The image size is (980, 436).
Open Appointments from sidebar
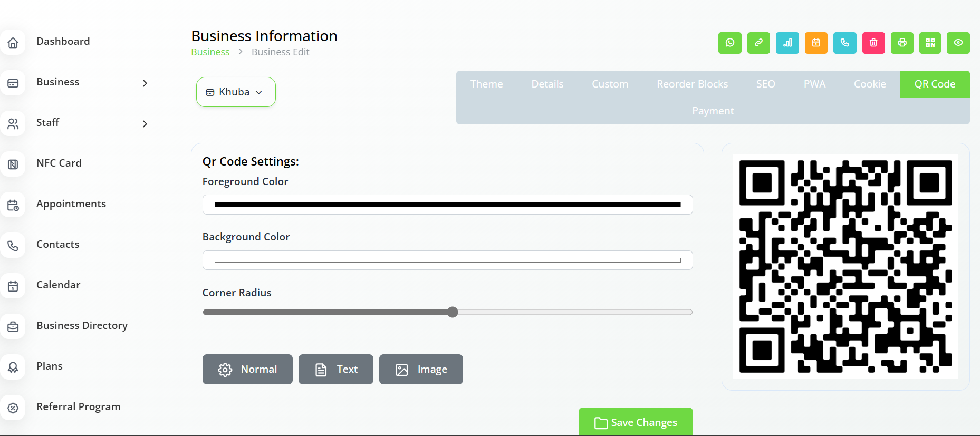(71, 204)
